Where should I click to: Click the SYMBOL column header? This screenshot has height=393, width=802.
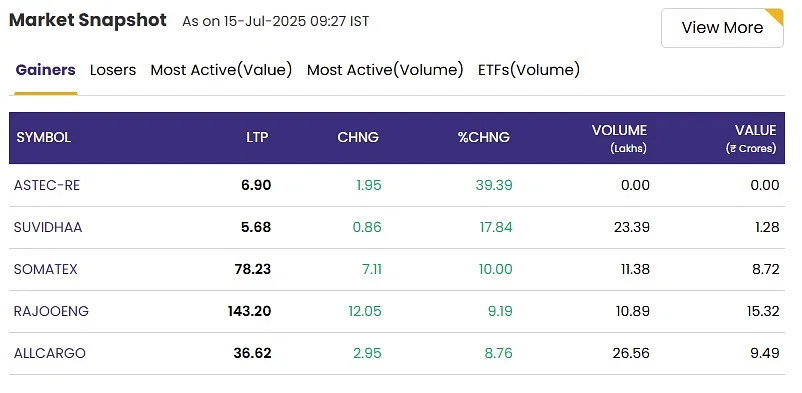pos(43,138)
